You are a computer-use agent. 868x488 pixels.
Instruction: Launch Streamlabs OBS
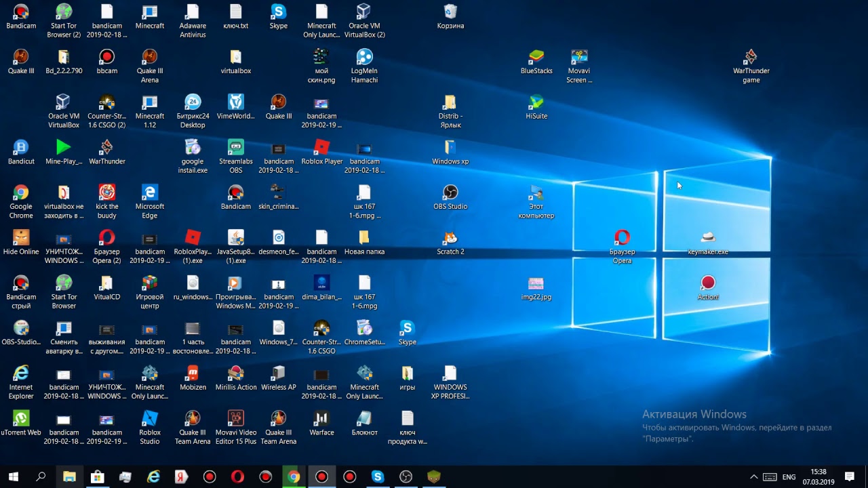point(236,157)
